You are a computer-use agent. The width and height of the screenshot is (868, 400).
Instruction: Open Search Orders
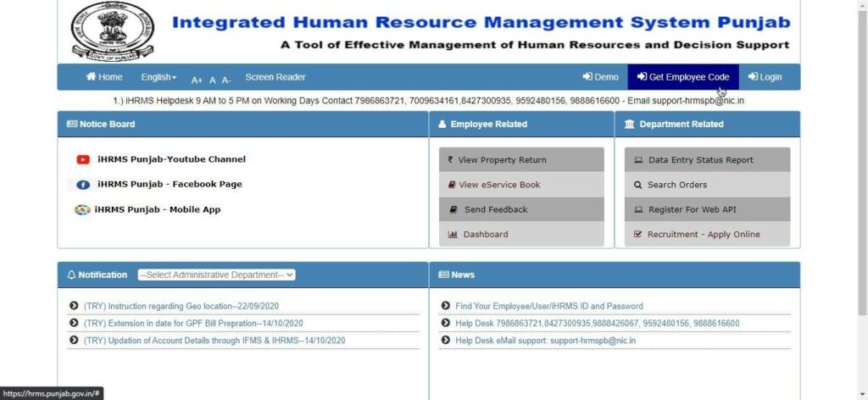(708, 185)
